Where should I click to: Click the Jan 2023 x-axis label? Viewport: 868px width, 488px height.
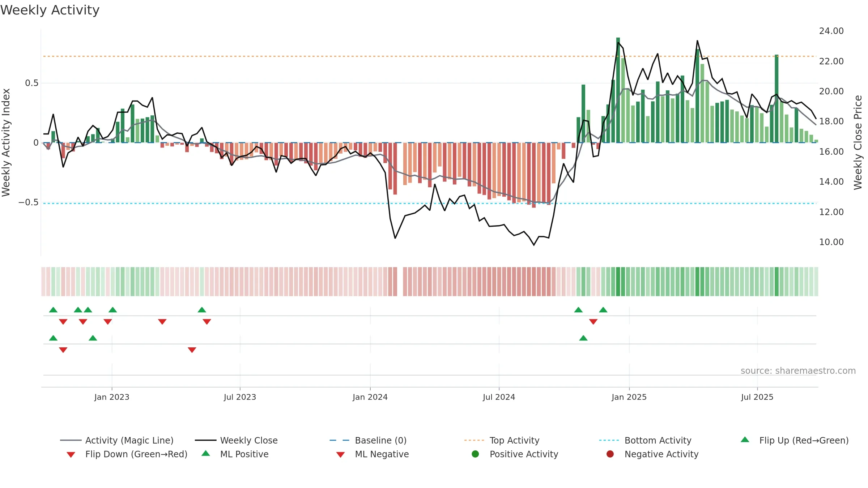tap(112, 397)
